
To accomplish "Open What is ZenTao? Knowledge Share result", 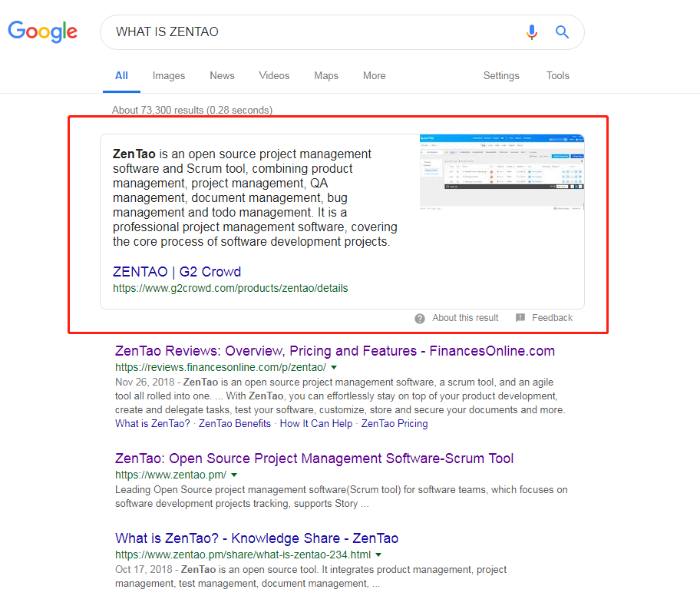I will (256, 538).
